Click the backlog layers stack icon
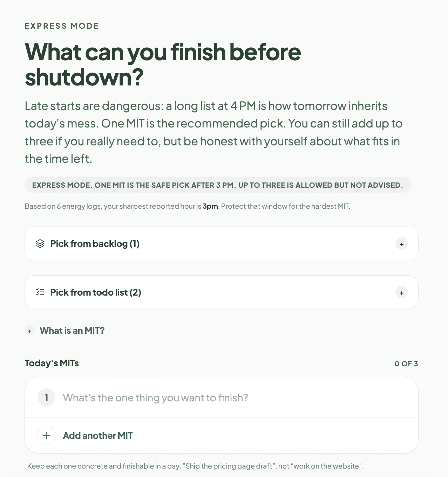Image resolution: width=448 pixels, height=477 pixels. [x=40, y=244]
